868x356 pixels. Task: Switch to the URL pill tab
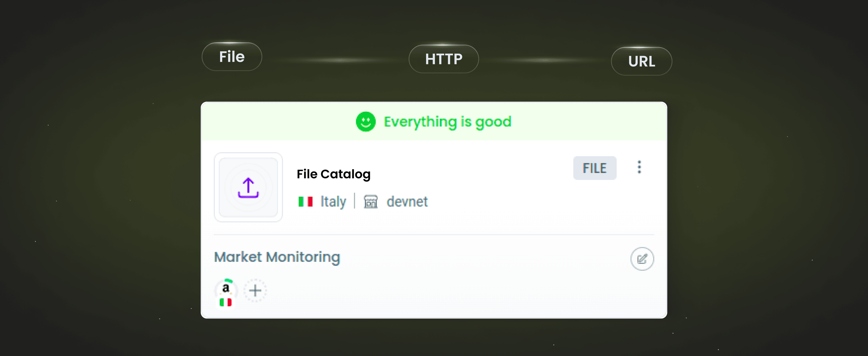642,61
